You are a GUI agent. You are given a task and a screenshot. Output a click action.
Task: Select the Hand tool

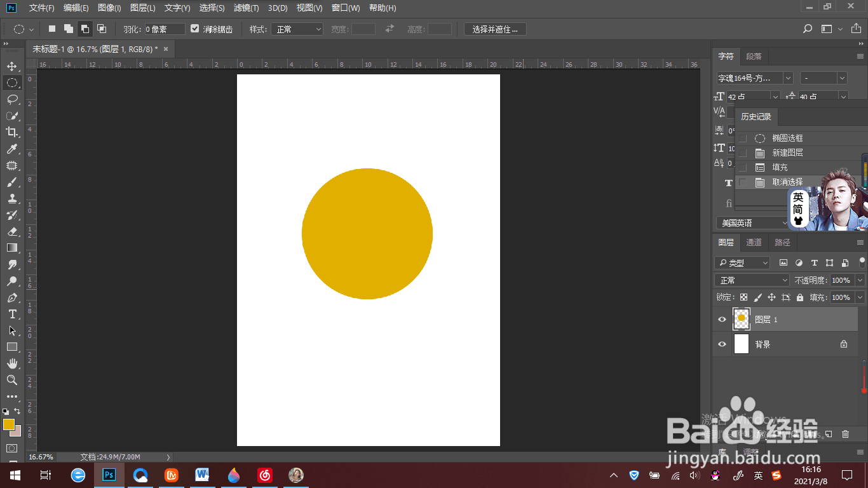[x=12, y=363]
